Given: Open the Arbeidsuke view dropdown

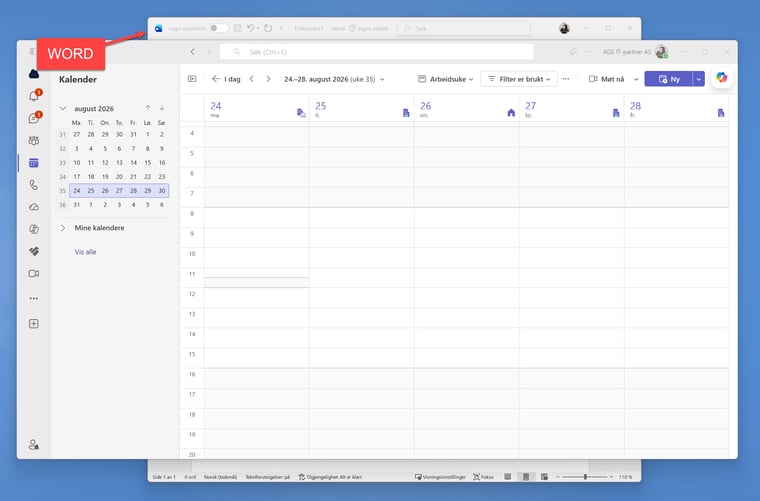Looking at the screenshot, I should click(446, 78).
